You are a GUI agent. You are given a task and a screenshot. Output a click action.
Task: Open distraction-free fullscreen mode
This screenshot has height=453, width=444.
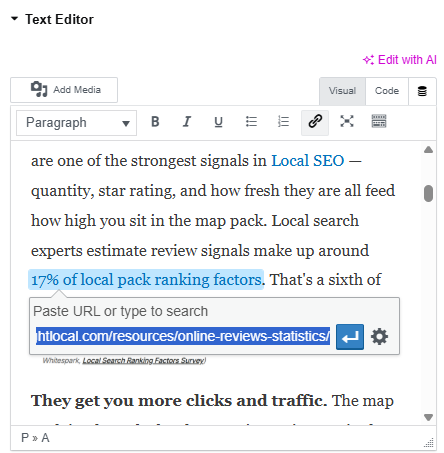pos(347,122)
